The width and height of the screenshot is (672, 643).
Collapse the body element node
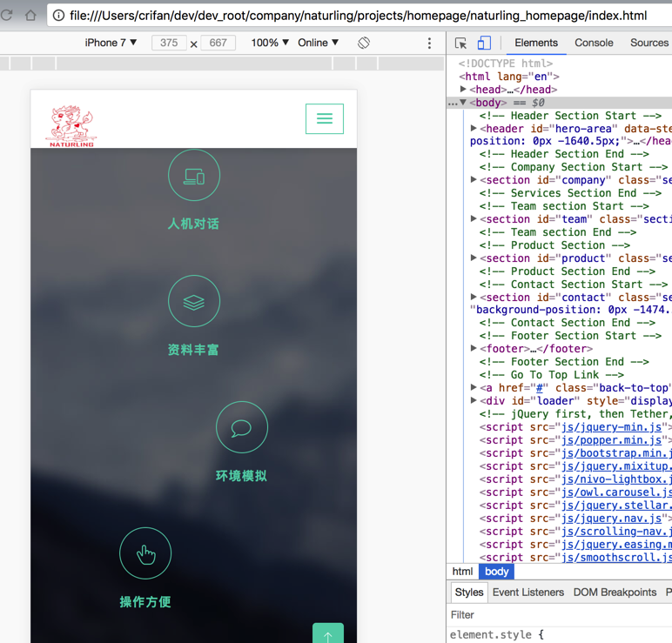click(x=463, y=103)
